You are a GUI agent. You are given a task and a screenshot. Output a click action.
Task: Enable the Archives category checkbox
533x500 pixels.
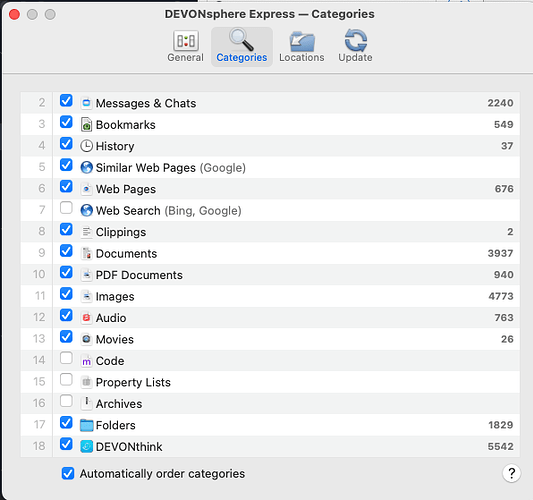66,401
